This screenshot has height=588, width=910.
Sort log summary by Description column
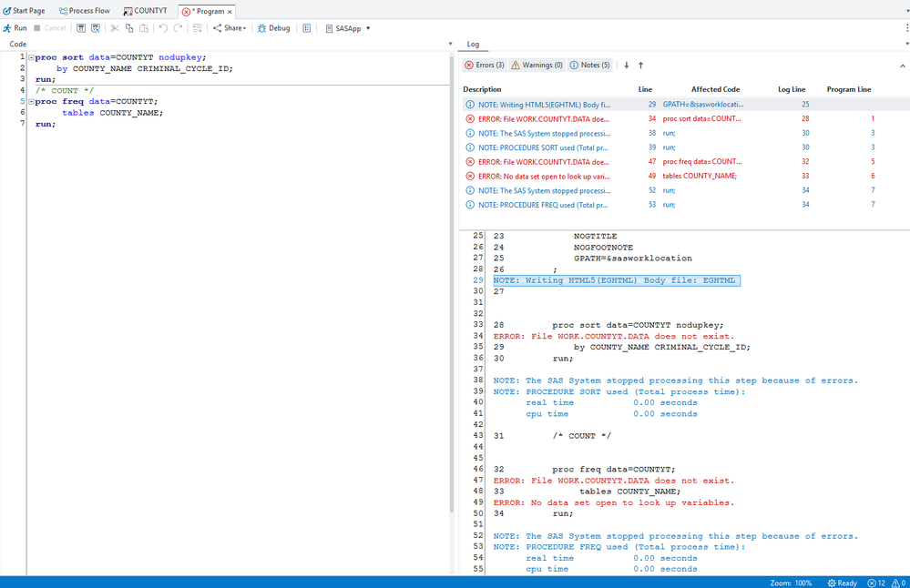click(x=482, y=89)
